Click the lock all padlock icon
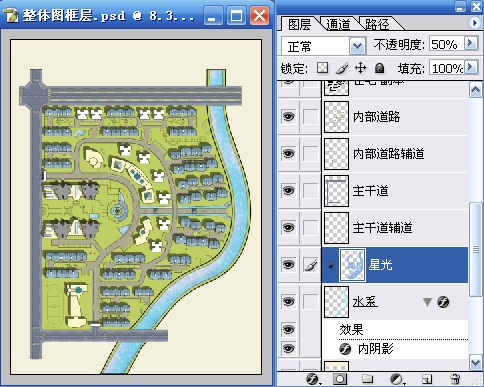The image size is (484, 387). click(379, 68)
